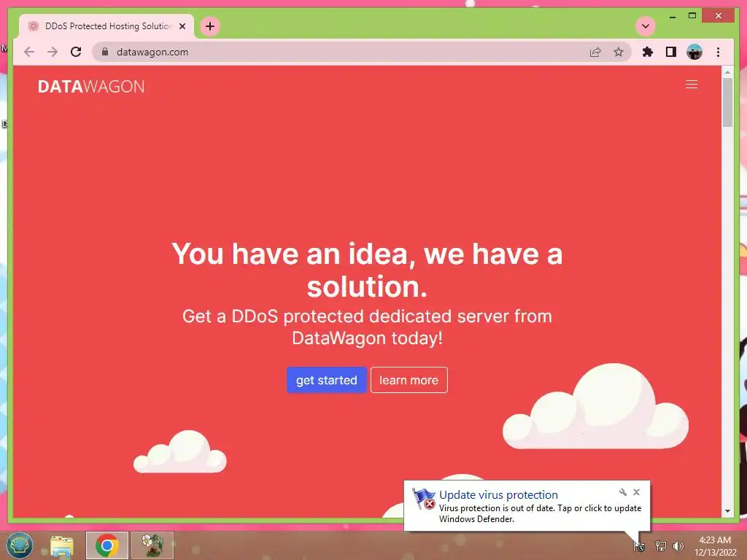Click the page scrollbar thumb

coord(727,102)
